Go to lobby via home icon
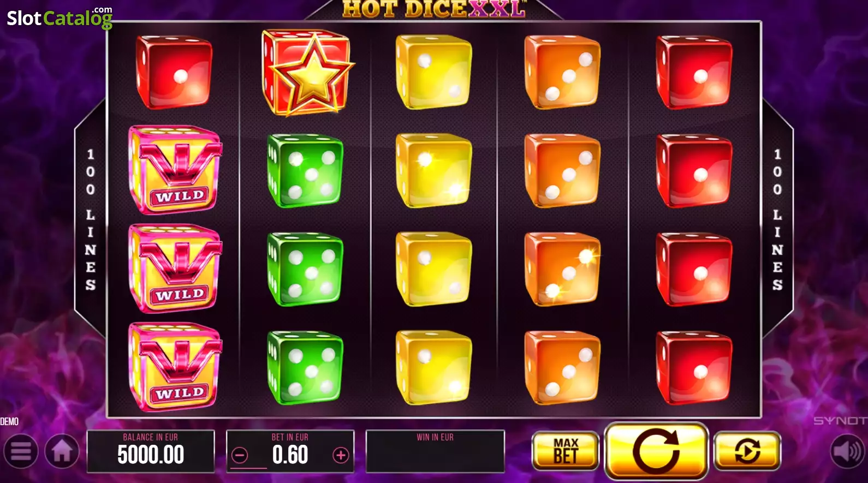 62,451
